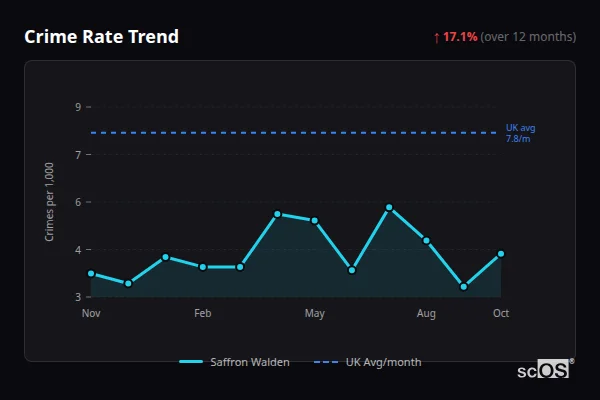600x400 pixels.
Task: Click the January data point
Action: point(166,257)
